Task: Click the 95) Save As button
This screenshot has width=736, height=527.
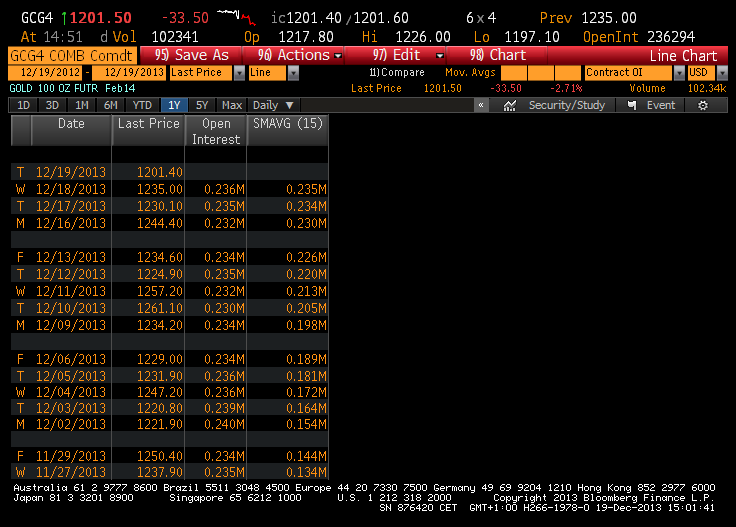Action: click(x=191, y=55)
